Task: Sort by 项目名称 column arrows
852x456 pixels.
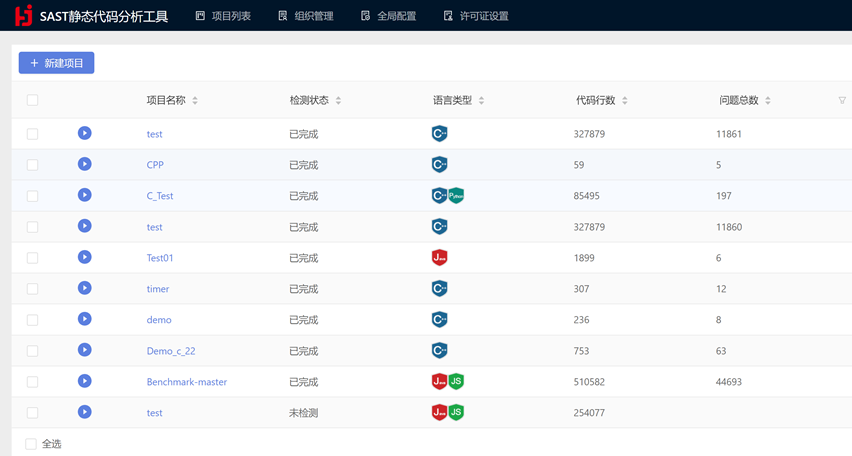Action: (195, 101)
